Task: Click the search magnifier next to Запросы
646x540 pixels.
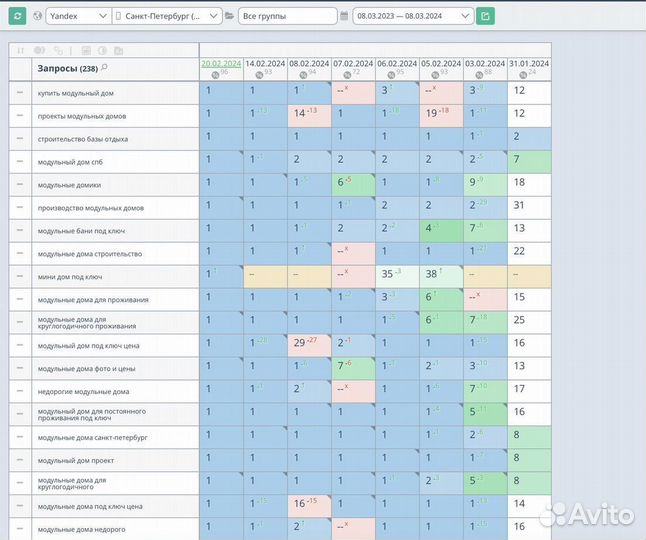Action: click(104, 67)
